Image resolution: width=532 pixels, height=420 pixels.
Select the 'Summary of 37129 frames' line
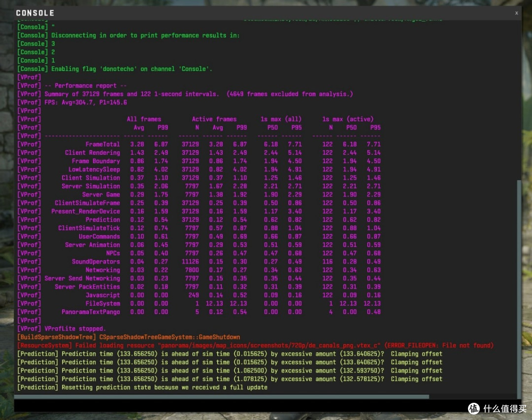coord(185,94)
